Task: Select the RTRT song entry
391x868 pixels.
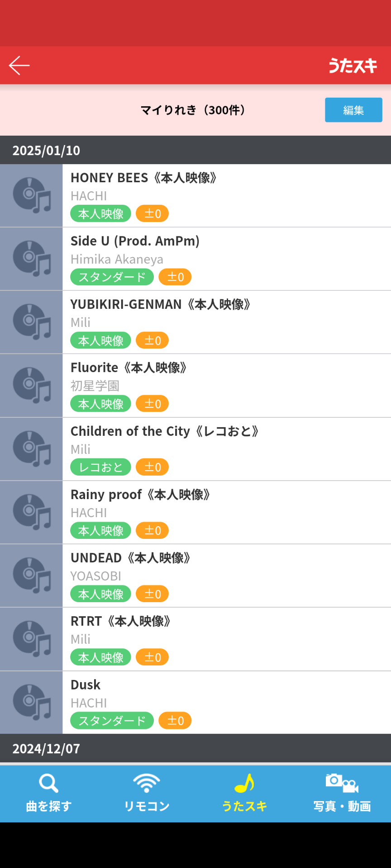Action: pos(195,639)
